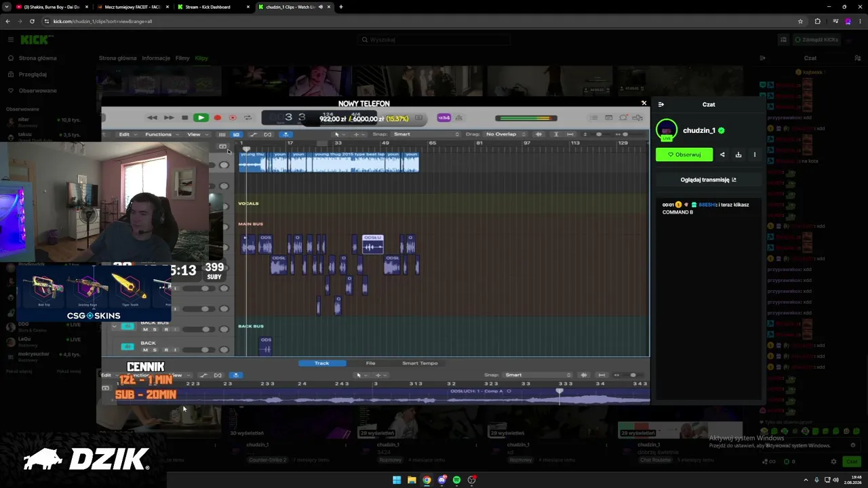This screenshot has height=488, width=868.
Task: Toggle the automation icon in the tracks toolbar
Action: point(254,134)
